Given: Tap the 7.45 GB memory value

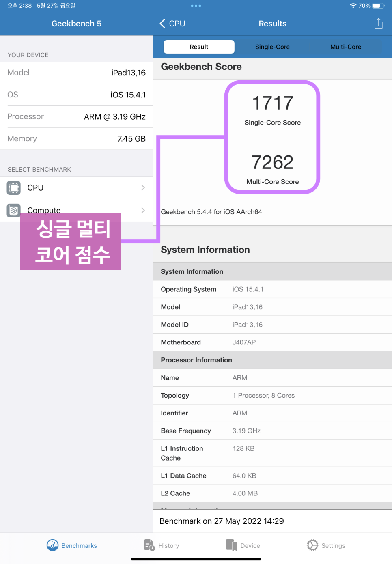Looking at the screenshot, I should point(131,138).
